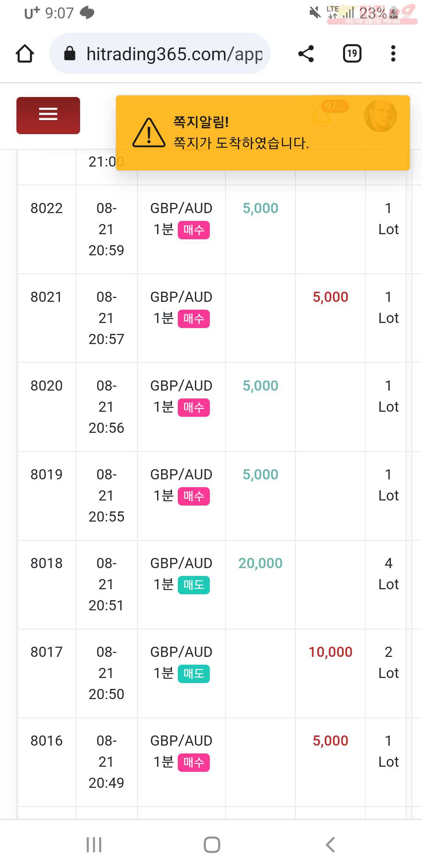Open the 쪽지알림 notification banner
The width and height of the screenshot is (422, 868).
263,133
